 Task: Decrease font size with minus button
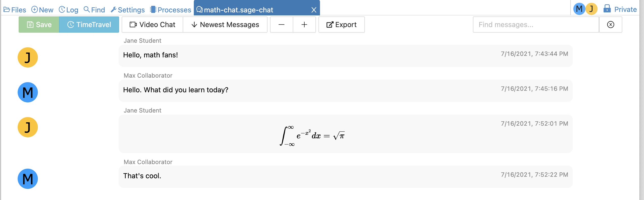point(282,25)
